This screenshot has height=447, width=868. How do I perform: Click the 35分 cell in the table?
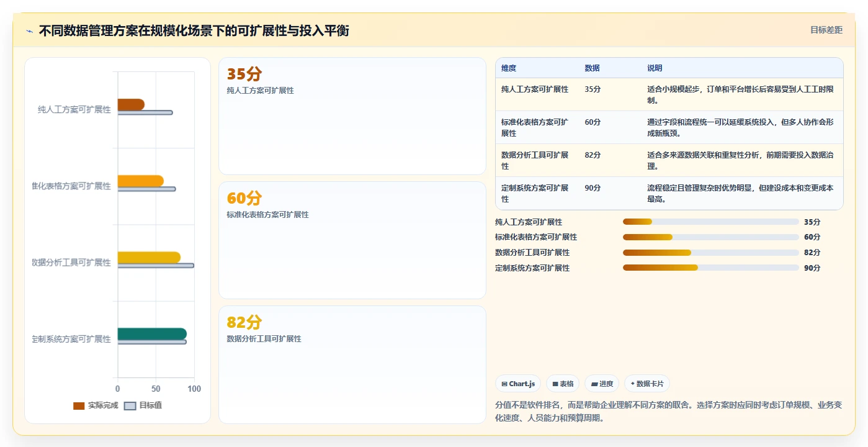click(x=593, y=89)
